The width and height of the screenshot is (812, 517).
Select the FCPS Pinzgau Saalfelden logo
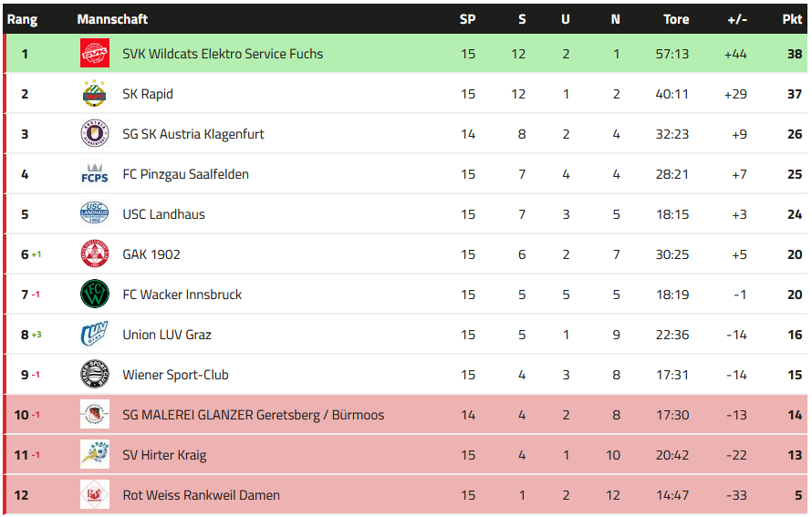click(x=94, y=174)
